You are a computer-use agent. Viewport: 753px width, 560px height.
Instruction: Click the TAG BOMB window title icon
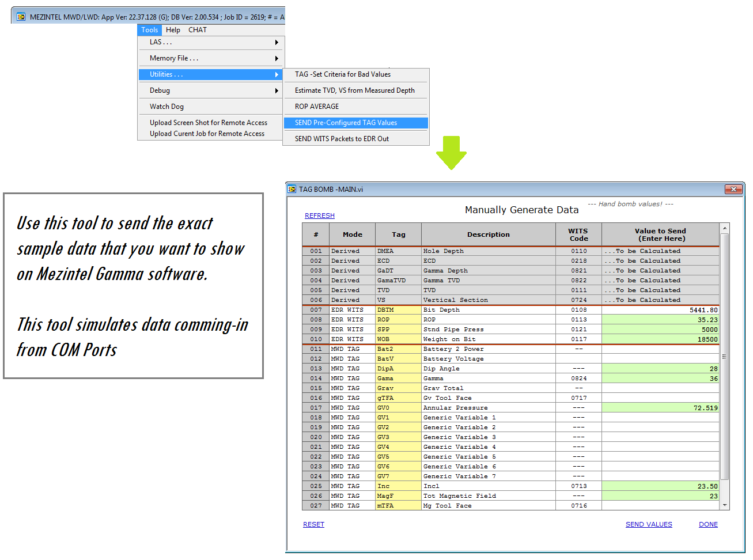292,189
